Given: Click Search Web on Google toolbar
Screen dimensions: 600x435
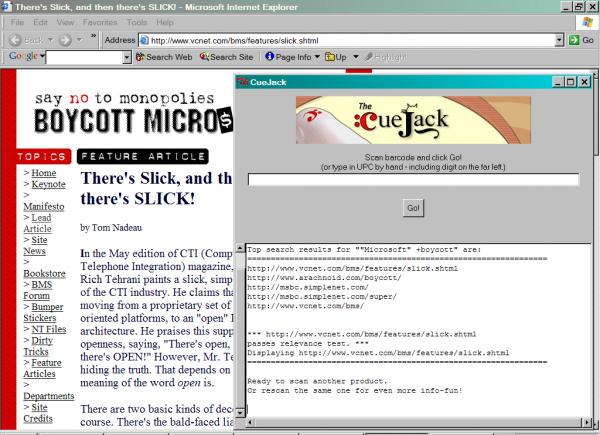Looking at the screenshot, I should click(x=163, y=58).
